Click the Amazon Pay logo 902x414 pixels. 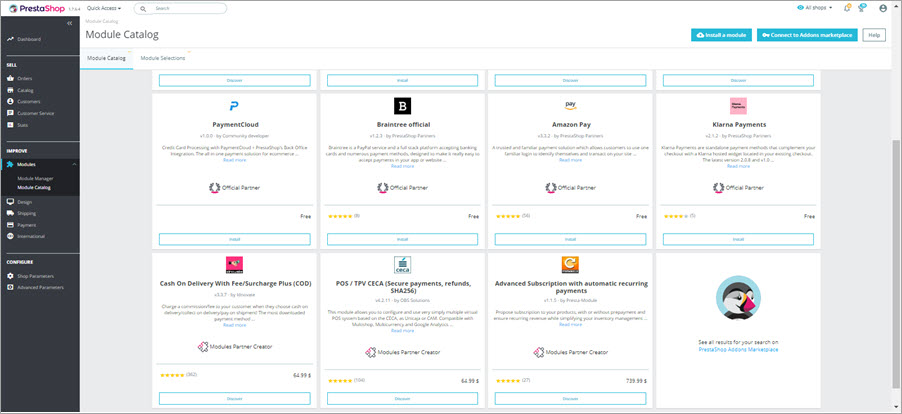[570, 106]
